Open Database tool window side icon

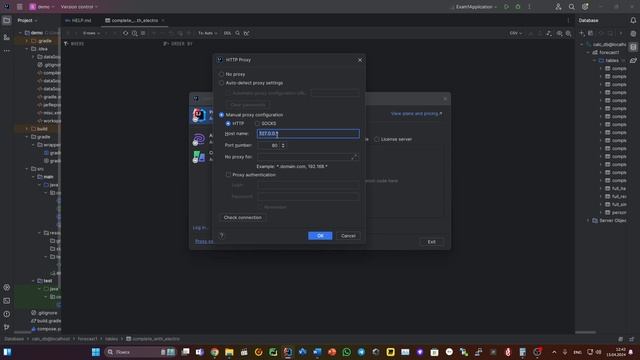coord(633,47)
